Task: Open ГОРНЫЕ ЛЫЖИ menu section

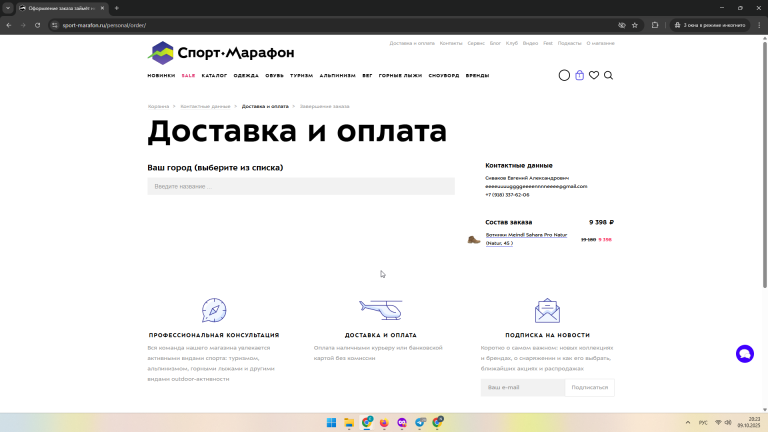Action: (400, 75)
